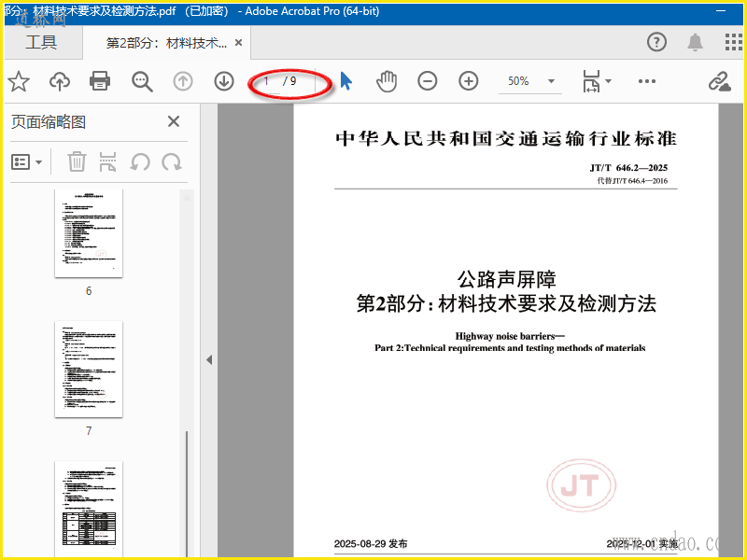This screenshot has height=560, width=747.
Task: Share a link using the chain cloud icon
Action: pyautogui.click(x=719, y=81)
